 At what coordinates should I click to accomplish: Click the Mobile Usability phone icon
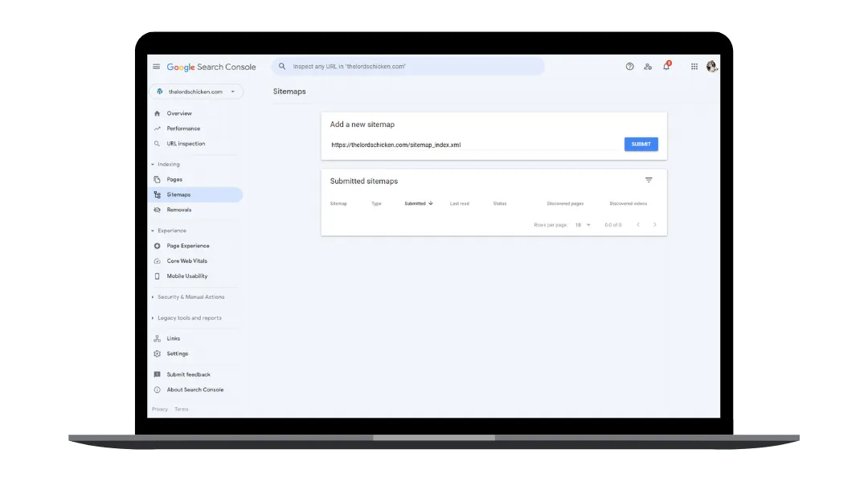[158, 276]
